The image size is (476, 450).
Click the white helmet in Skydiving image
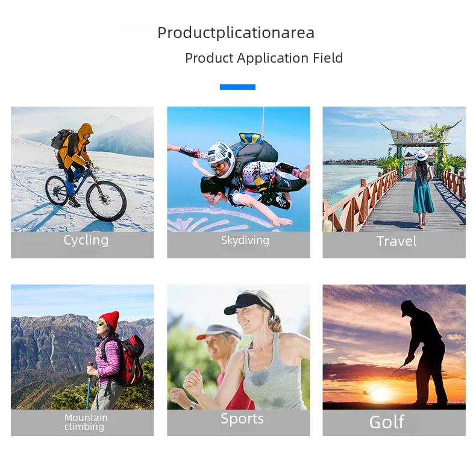[x=221, y=158]
